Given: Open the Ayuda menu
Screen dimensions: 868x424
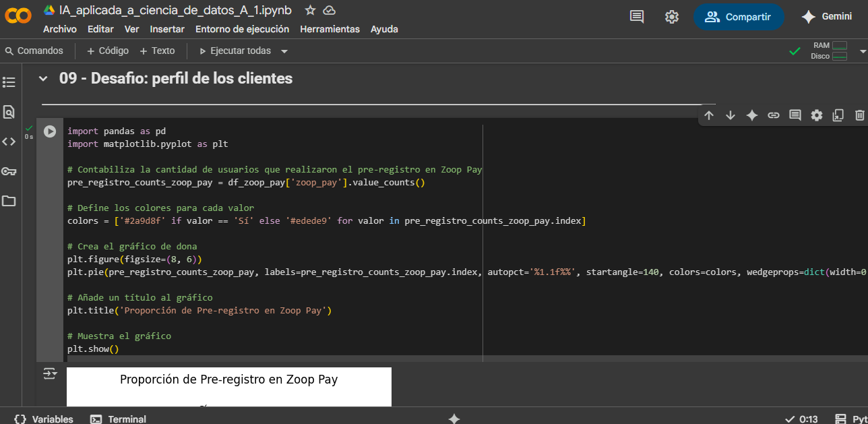Looking at the screenshot, I should [x=384, y=29].
